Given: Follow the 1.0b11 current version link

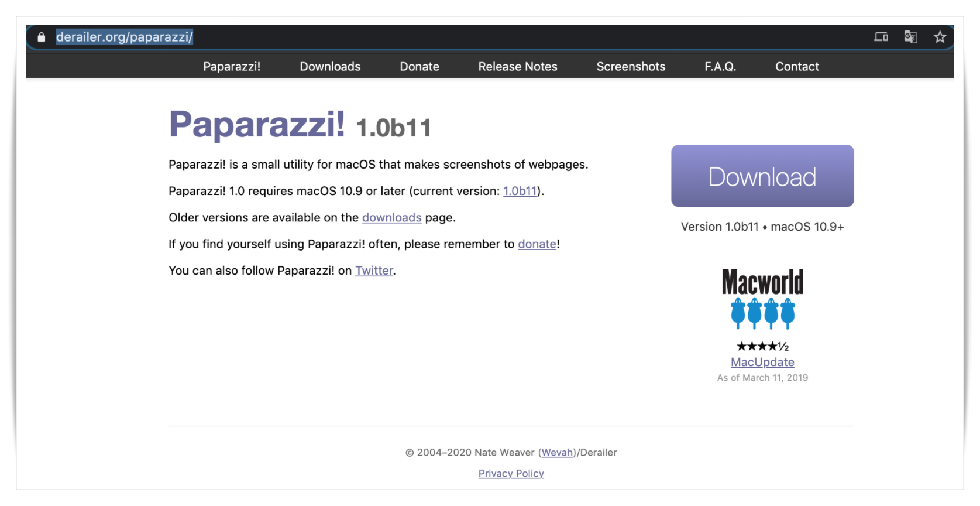Looking at the screenshot, I should (520, 191).
